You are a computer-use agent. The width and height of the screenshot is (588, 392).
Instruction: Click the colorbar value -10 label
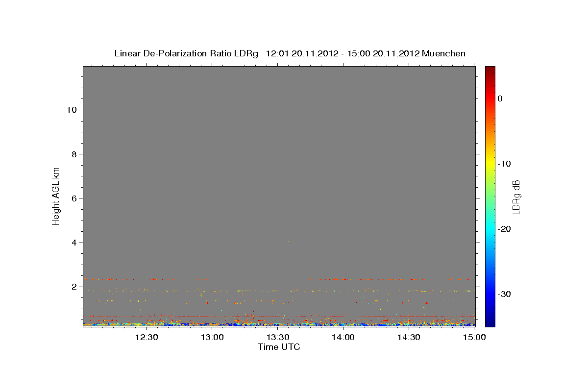coord(504,164)
